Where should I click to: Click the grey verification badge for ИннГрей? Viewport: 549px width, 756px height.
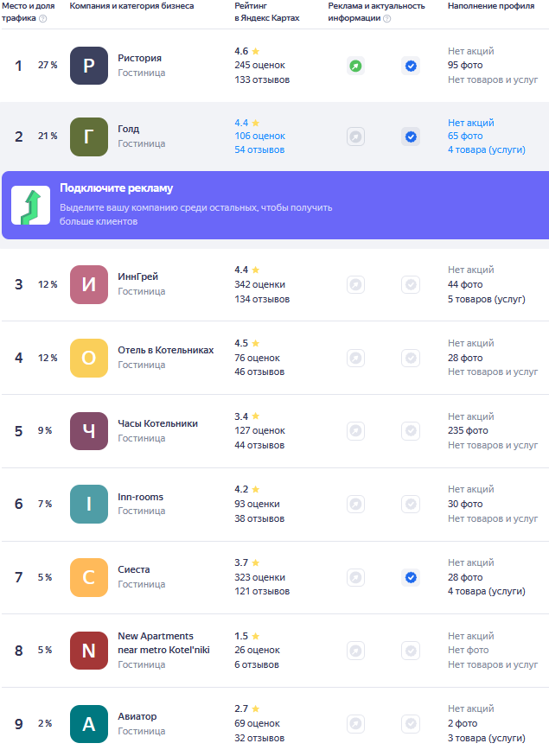click(411, 284)
